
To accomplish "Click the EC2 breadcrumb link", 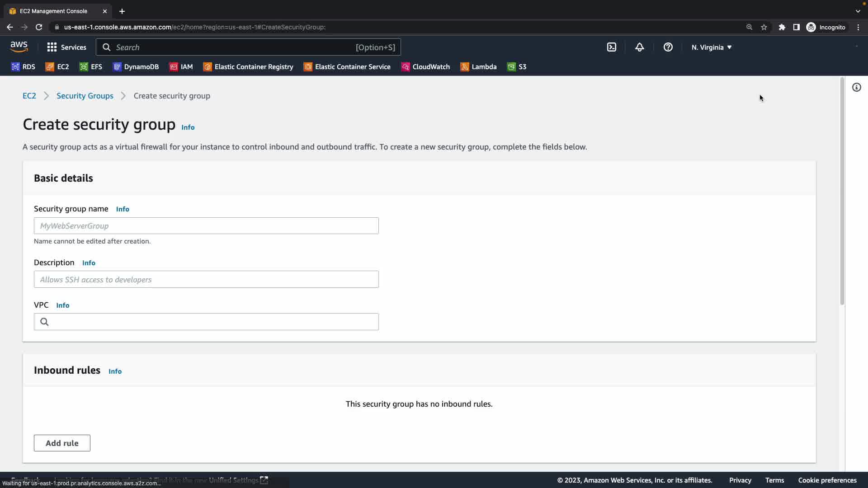I will click(29, 96).
